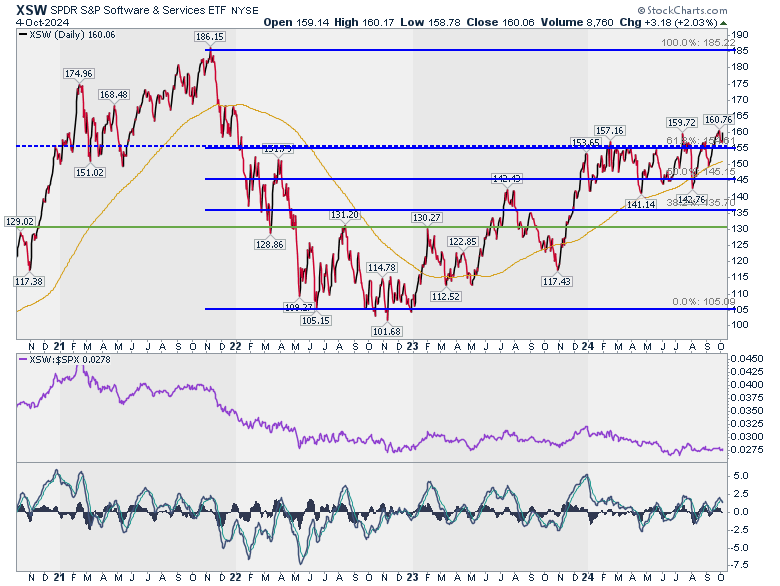Screen dimensions: 780x586
Task: Click the 112.52 price label
Action: click(x=446, y=296)
